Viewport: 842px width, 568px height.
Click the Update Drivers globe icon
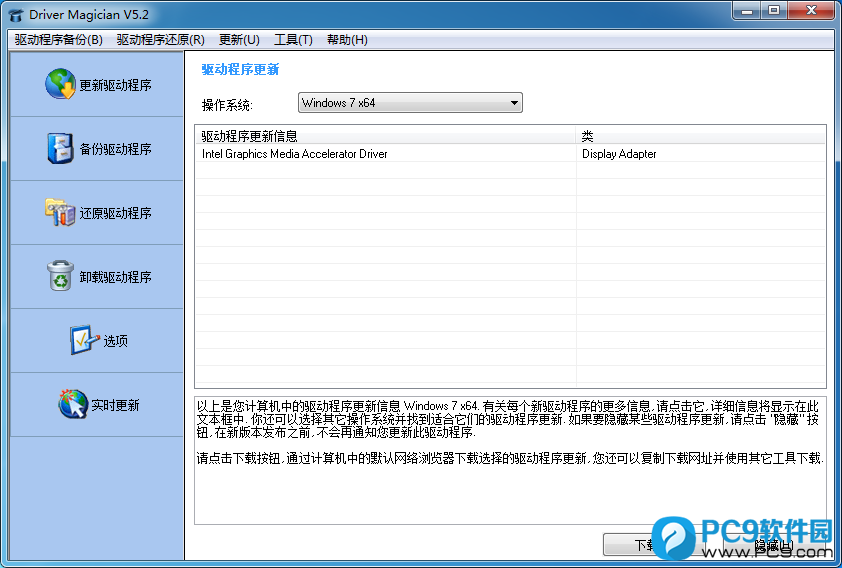tap(60, 84)
